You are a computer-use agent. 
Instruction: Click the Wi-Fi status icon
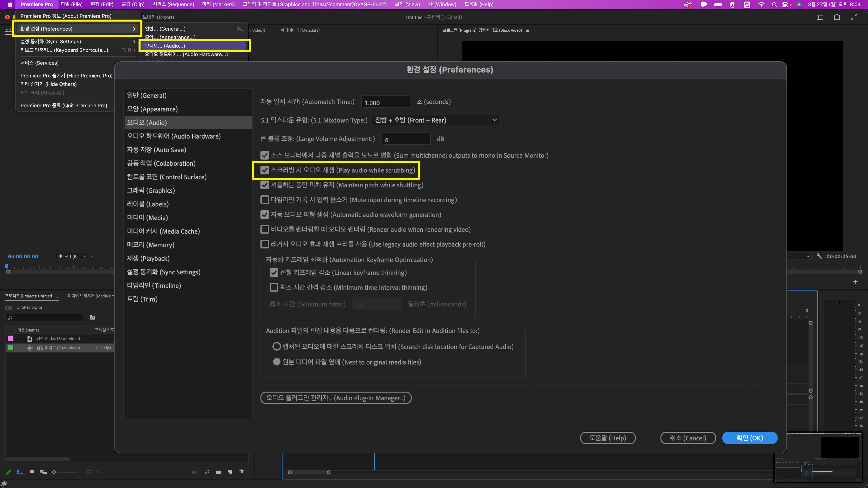(761, 4)
